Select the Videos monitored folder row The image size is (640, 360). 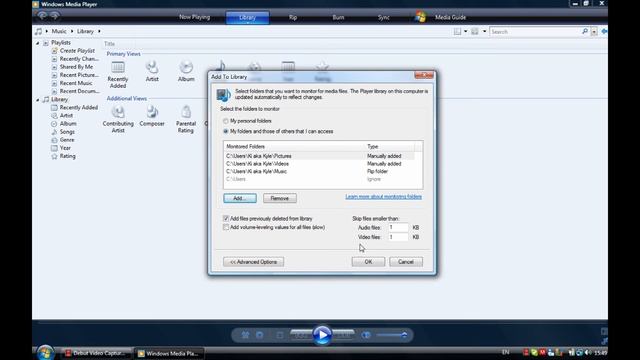pyautogui.click(x=320, y=164)
